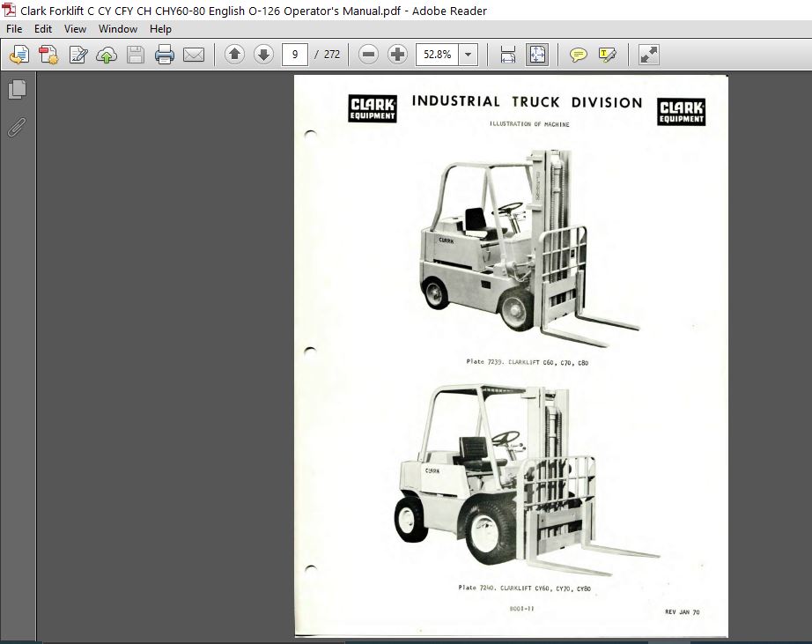Open the Attachments paperclip panel icon
The image size is (812, 644).
coord(17,128)
